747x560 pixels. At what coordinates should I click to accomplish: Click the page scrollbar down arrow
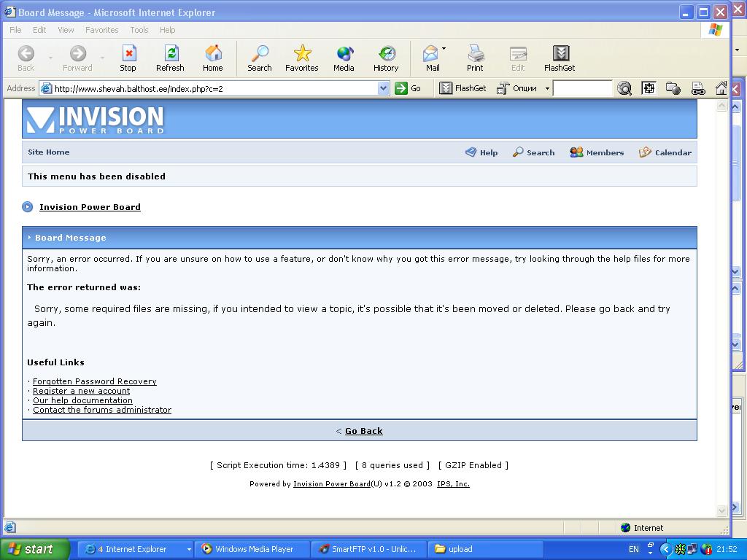pos(721,510)
